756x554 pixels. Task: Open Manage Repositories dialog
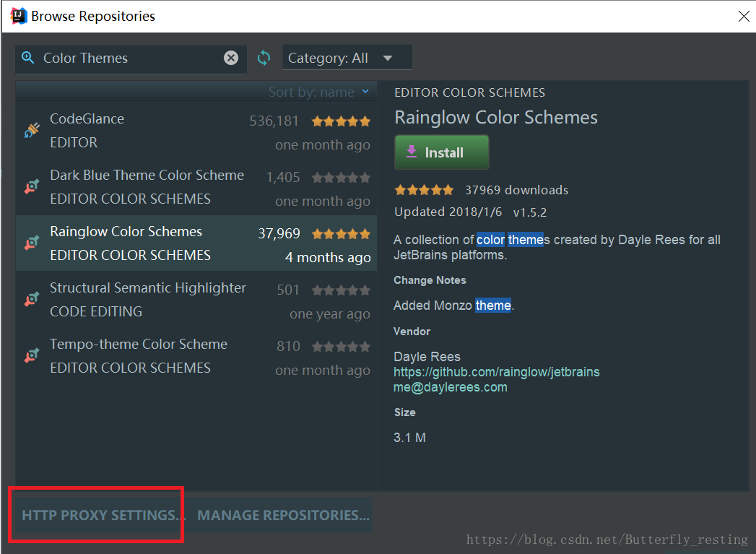point(283,515)
